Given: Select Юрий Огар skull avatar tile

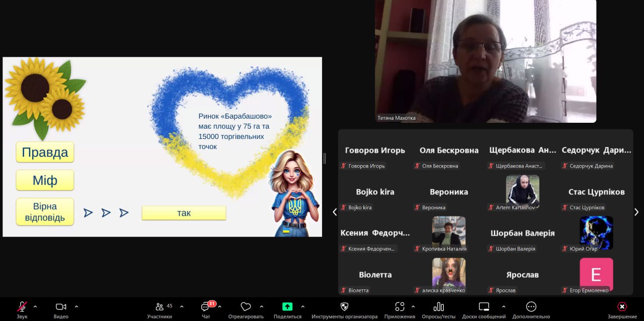Looking at the screenshot, I should tap(596, 233).
